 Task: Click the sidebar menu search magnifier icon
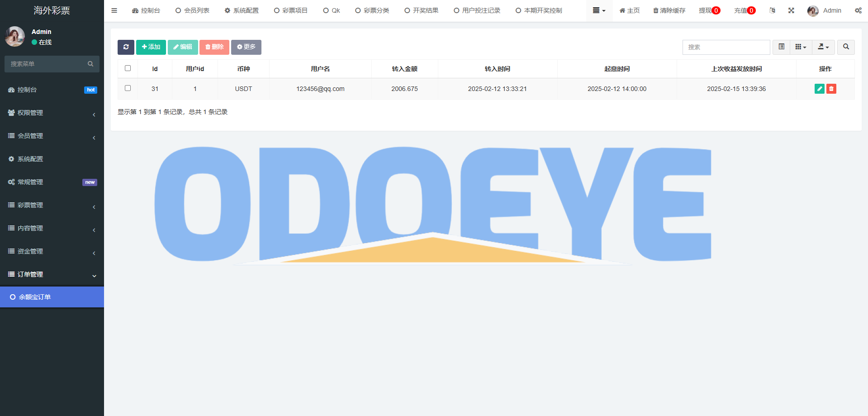(x=90, y=64)
